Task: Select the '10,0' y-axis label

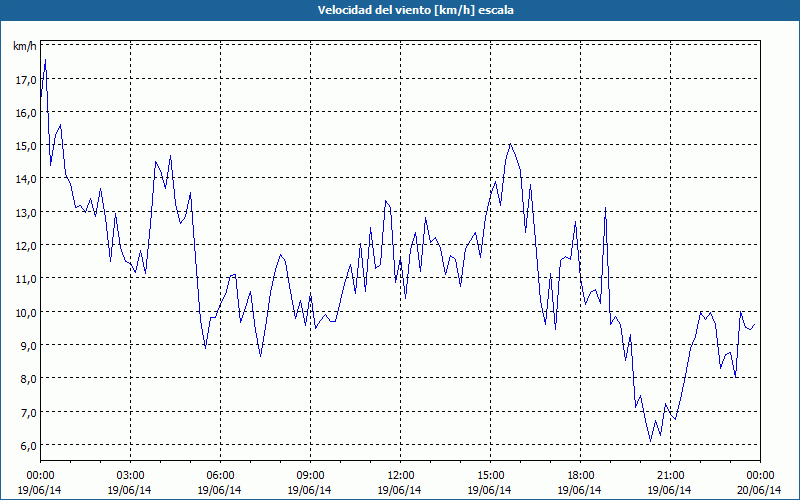Action: pos(26,312)
